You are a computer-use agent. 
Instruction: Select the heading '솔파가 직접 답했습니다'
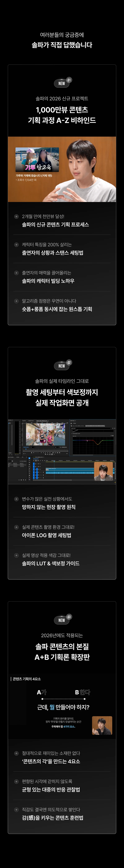click(x=62, y=45)
